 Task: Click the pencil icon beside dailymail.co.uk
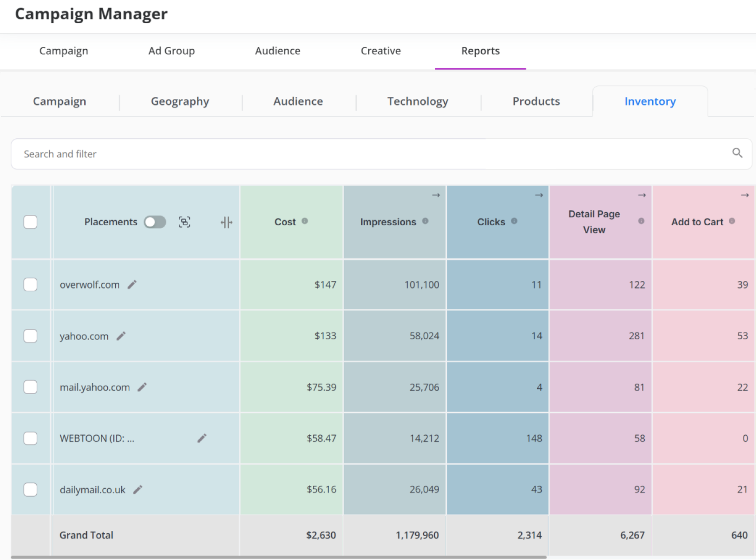tap(138, 490)
